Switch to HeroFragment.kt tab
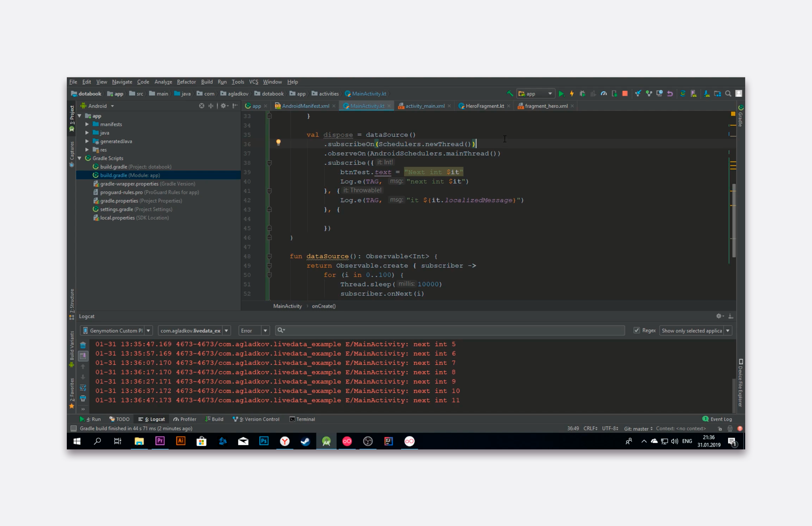 click(x=485, y=106)
